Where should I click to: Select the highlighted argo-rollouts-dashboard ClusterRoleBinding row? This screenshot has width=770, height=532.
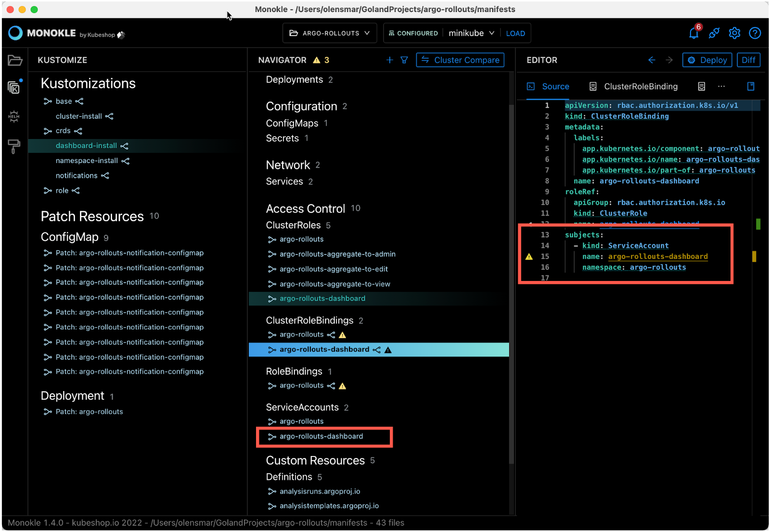(x=379, y=350)
